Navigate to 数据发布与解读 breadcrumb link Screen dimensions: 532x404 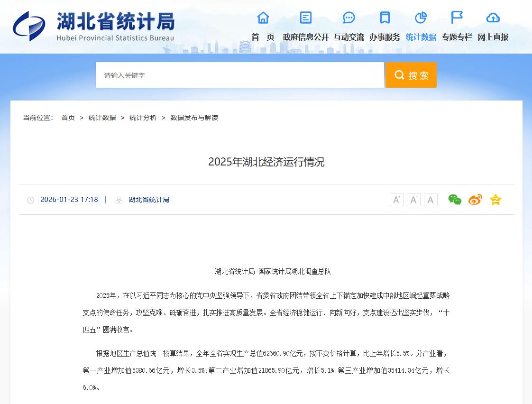(194, 118)
